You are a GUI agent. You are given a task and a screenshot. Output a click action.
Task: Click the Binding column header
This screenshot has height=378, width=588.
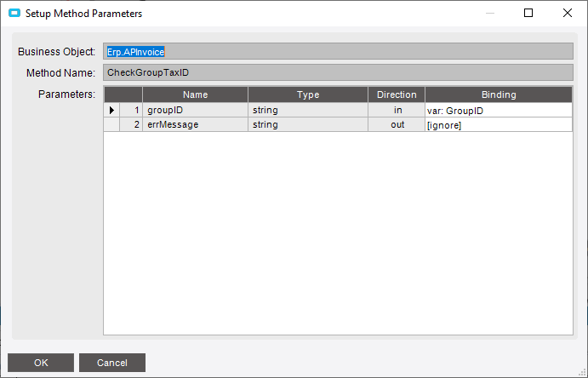(499, 94)
